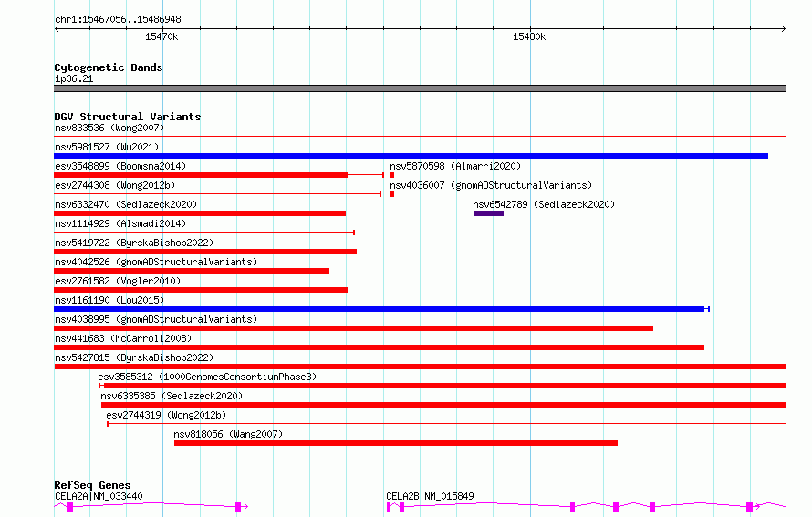This screenshot has height=517, width=812.
Task: Click the red nsv4042526 variant bar
Action: (192, 271)
